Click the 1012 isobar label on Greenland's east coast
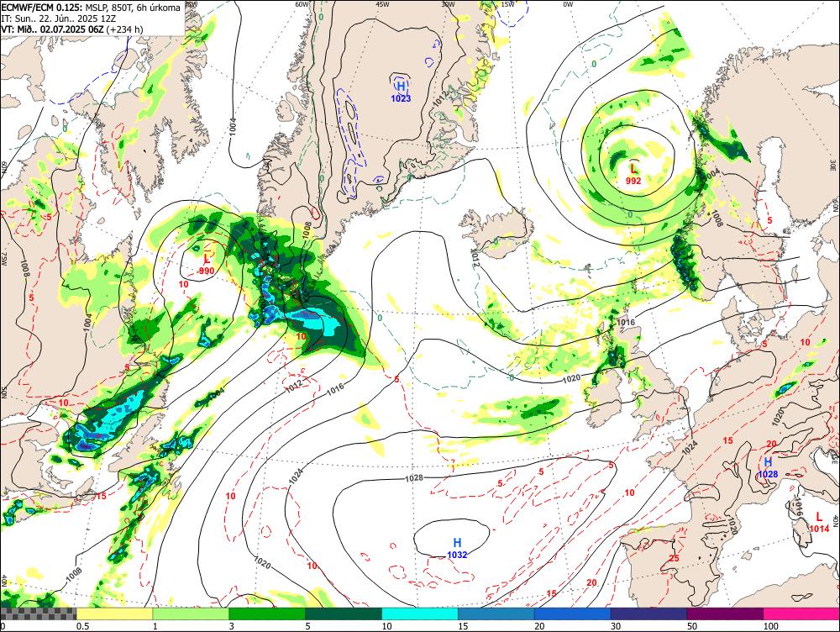Viewport: 840px width, 632px height. pyautogui.click(x=440, y=97)
